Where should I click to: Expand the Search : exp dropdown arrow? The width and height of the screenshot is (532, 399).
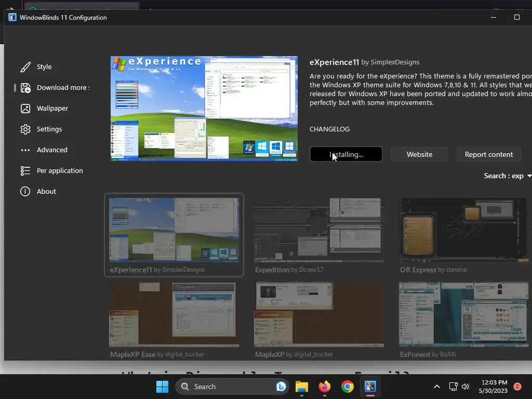(529, 176)
